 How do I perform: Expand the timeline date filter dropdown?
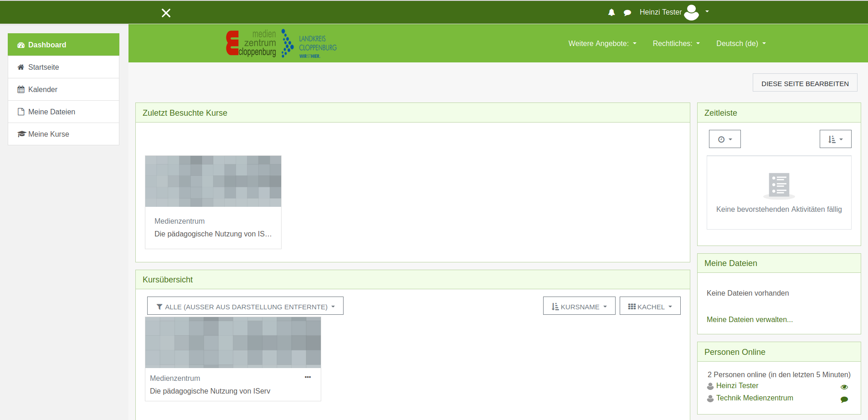pos(724,139)
